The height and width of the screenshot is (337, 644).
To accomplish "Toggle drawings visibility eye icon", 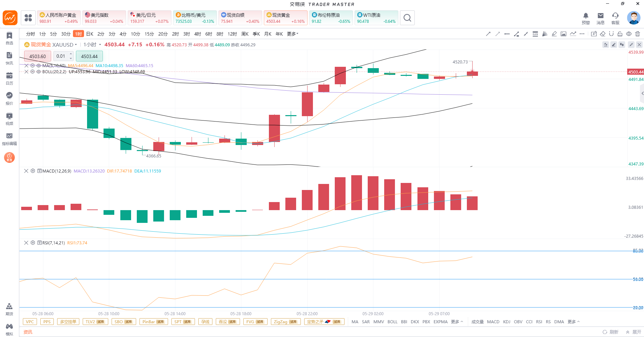I will coord(629,34).
